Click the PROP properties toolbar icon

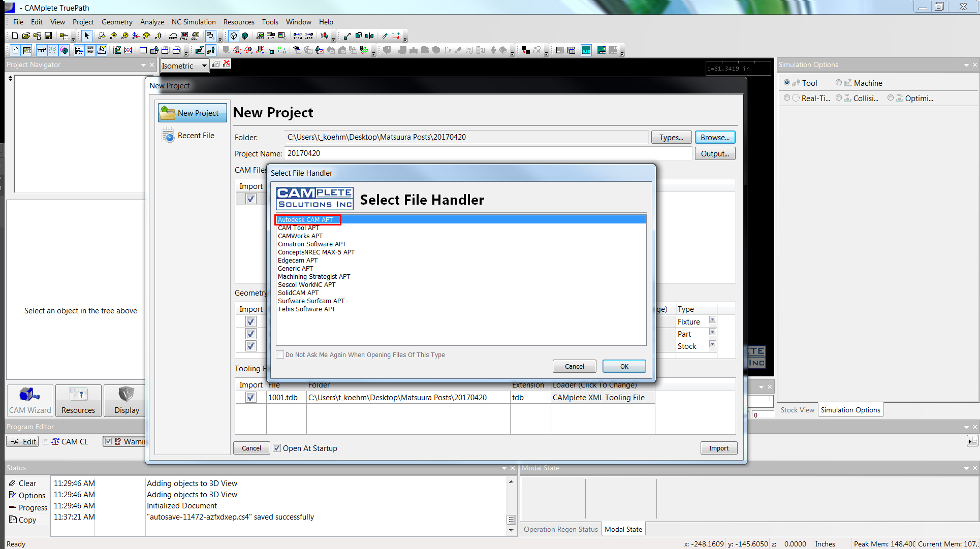pos(261,36)
